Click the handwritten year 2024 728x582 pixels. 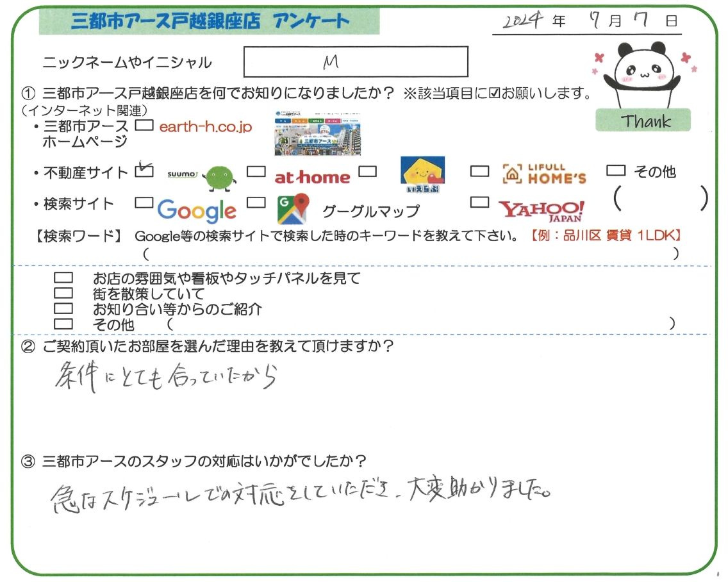point(523,20)
